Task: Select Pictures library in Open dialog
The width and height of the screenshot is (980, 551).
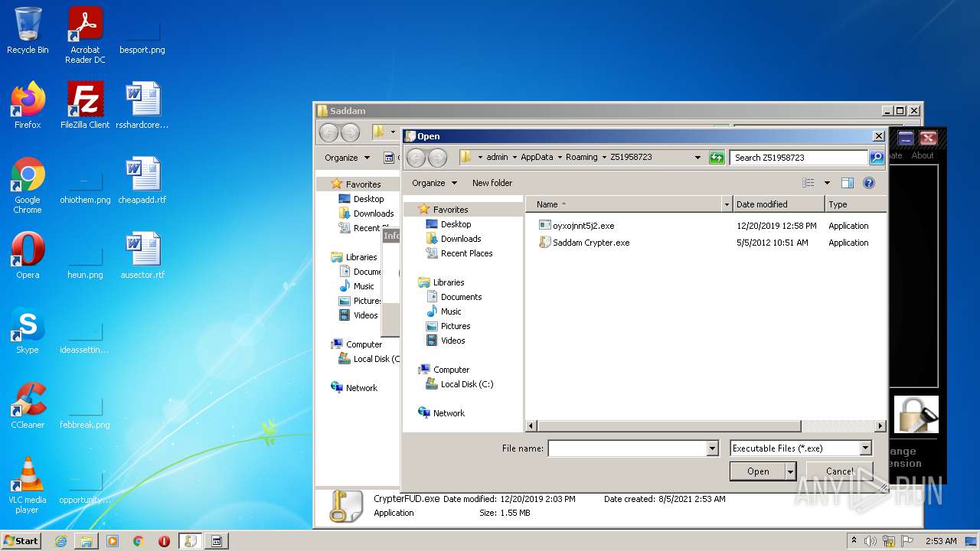Action: (x=456, y=326)
